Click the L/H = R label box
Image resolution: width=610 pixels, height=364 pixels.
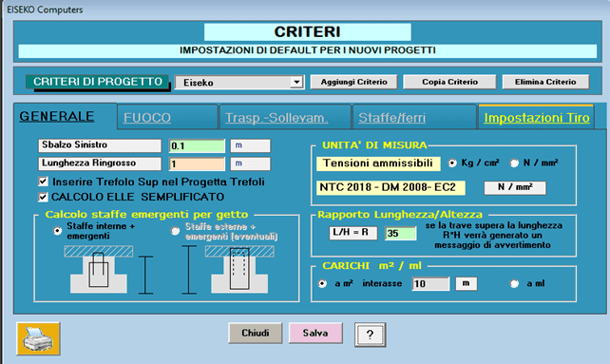(x=353, y=233)
